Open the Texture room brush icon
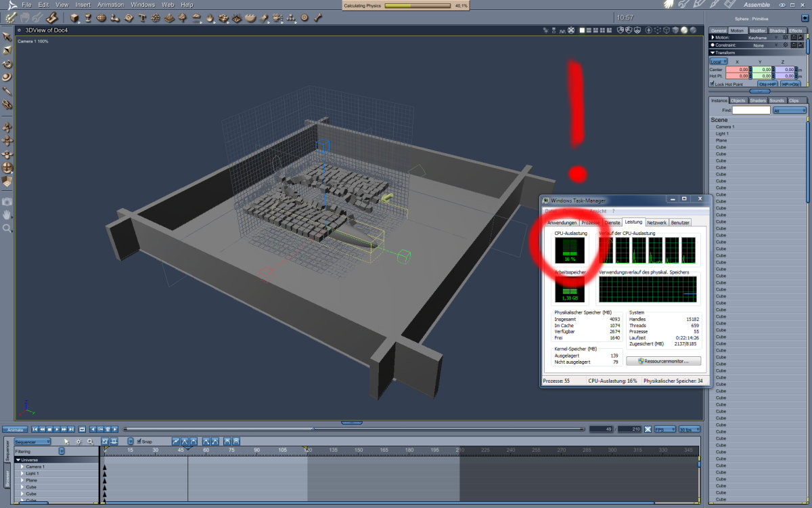The height and width of the screenshot is (508, 812). 714,4
